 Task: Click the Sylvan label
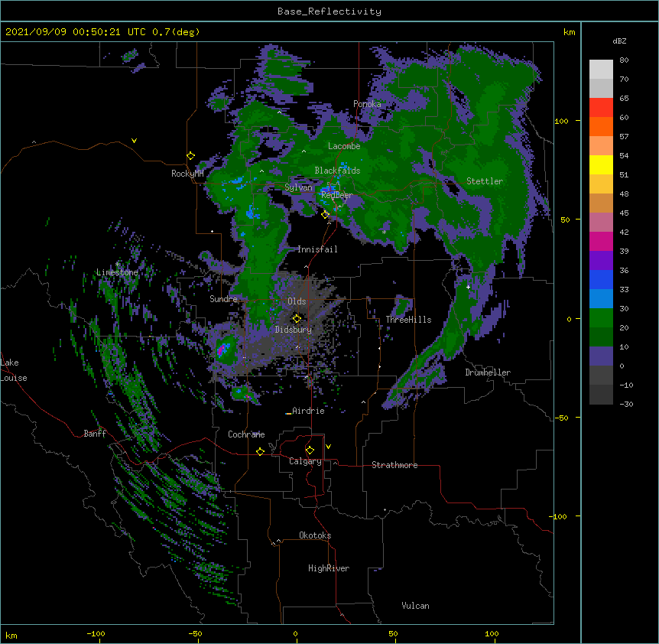(298, 187)
